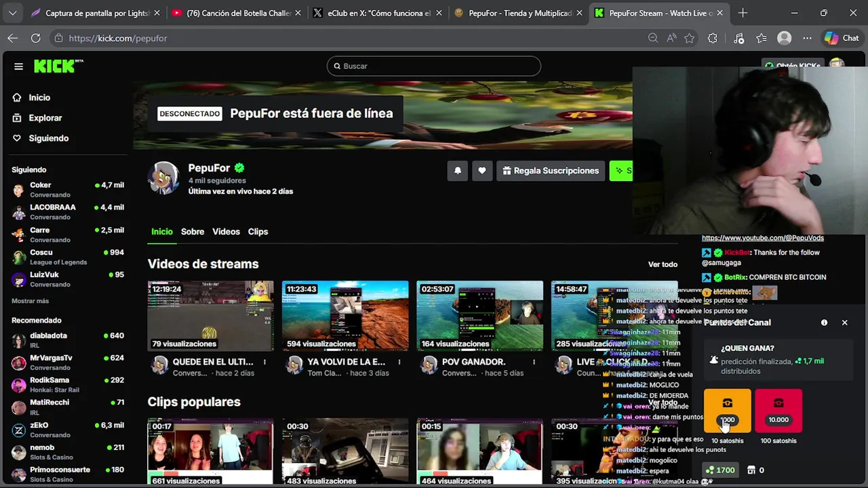The height and width of the screenshot is (488, 868).
Task: Open Siguiendo in sidebar
Action: (x=48, y=138)
